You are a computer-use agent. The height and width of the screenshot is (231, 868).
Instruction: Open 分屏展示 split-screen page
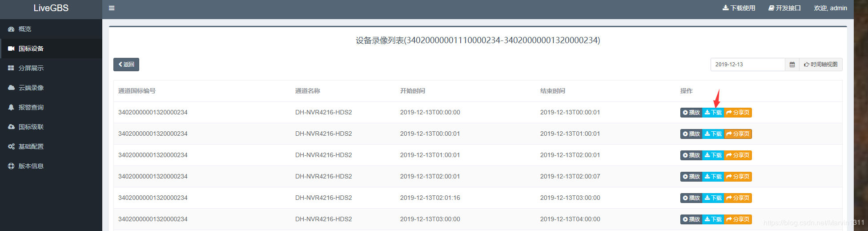51,68
